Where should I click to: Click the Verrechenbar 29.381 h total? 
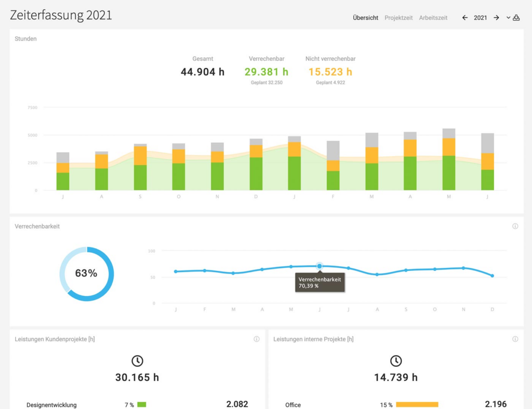point(267,72)
